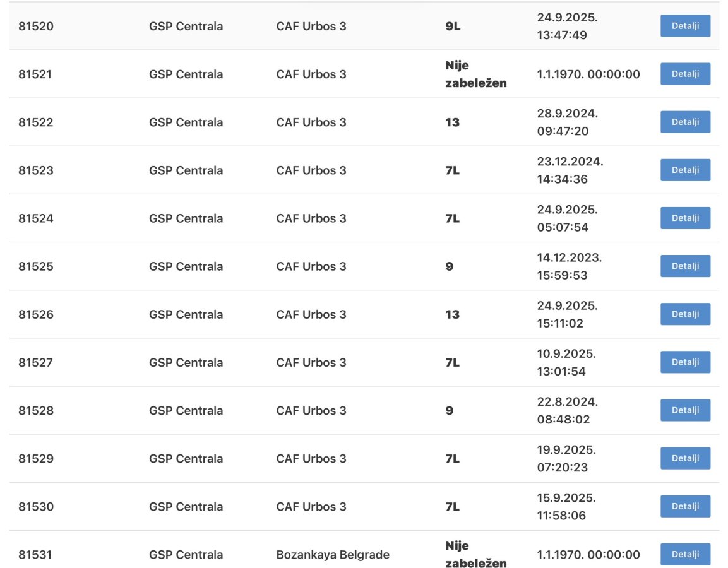Click the 81525 vehicle number
The height and width of the screenshot is (568, 728).
pyautogui.click(x=36, y=266)
